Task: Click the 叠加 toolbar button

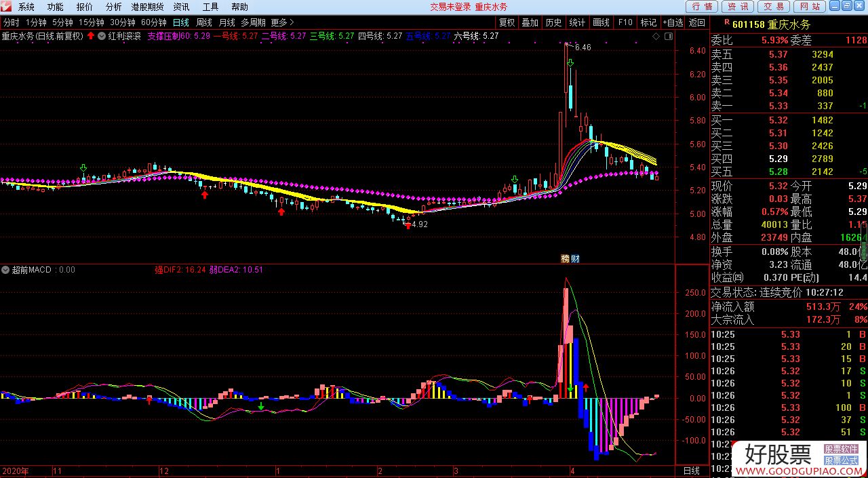Action: (530, 22)
